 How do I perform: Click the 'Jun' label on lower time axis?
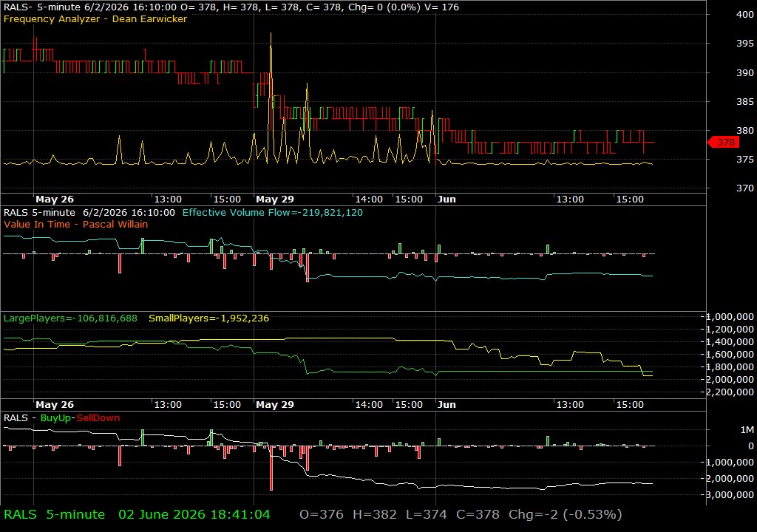[x=447, y=405]
